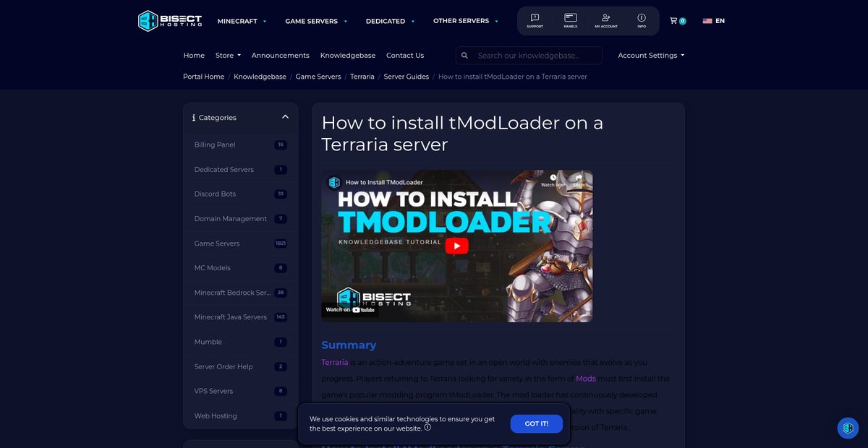Click the 1821 count badge
Viewport: 868px width, 448px height.
tap(281, 244)
